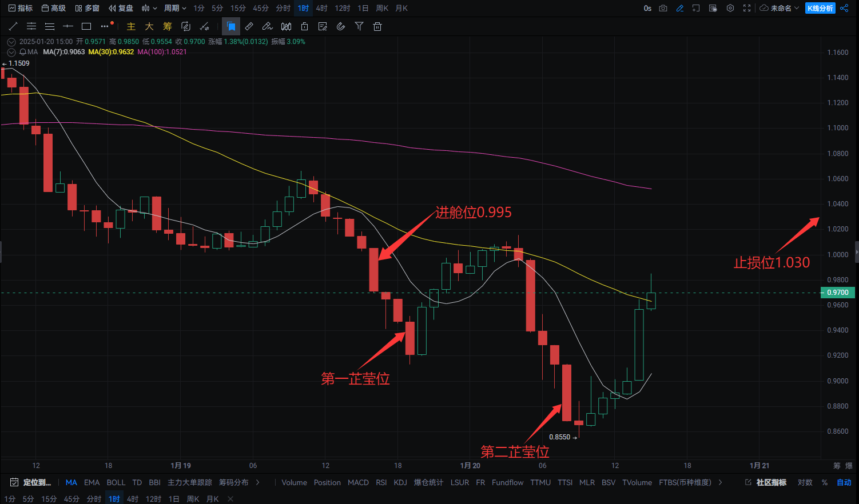Select the ruler measuring tool

(249, 26)
